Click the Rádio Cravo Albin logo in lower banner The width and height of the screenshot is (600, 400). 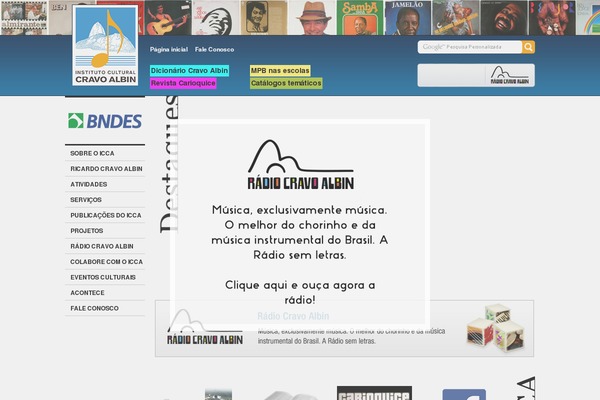205,327
